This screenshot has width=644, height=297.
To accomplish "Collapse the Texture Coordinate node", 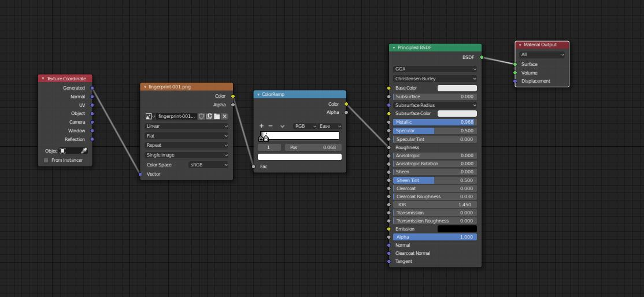I will click(43, 79).
